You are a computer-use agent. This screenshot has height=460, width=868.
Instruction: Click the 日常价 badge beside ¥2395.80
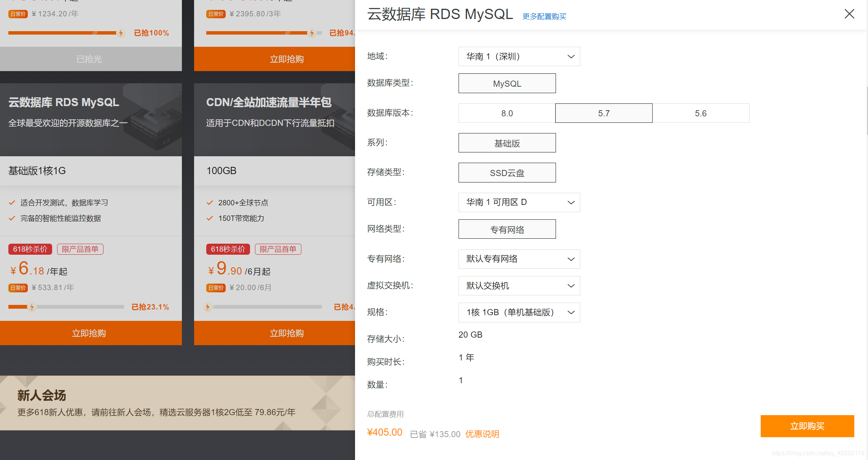click(216, 14)
